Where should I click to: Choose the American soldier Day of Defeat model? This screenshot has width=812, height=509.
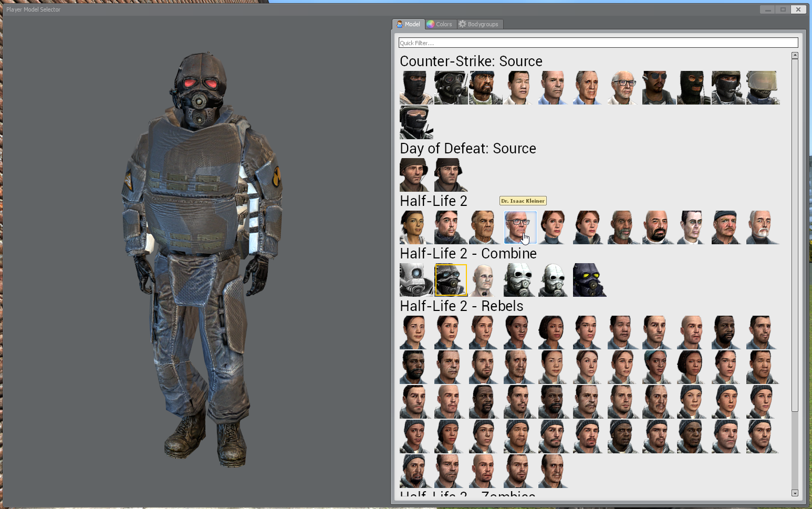[417, 175]
